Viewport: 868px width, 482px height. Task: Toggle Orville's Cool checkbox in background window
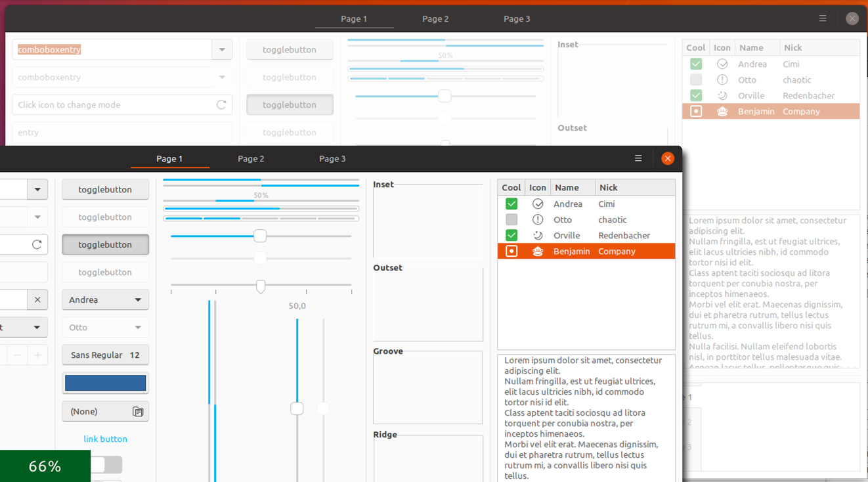point(696,95)
